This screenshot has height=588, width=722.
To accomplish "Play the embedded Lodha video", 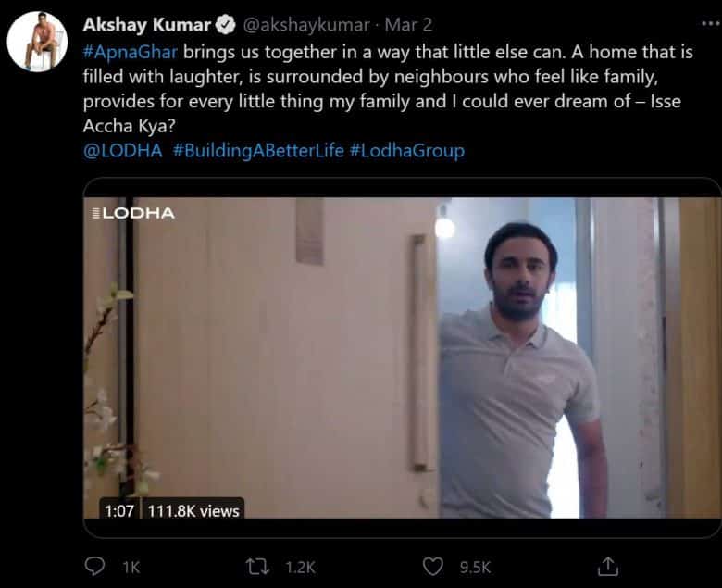I will coord(402,357).
